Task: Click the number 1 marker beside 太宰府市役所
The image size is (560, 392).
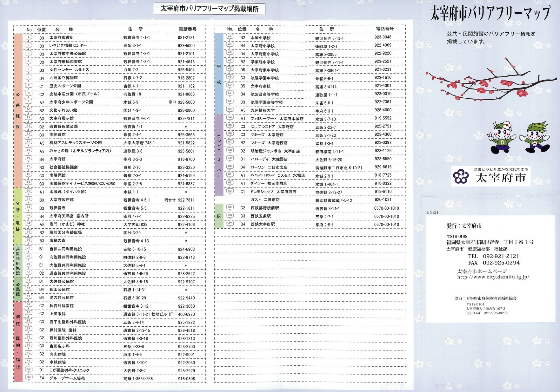Action: (x=29, y=37)
